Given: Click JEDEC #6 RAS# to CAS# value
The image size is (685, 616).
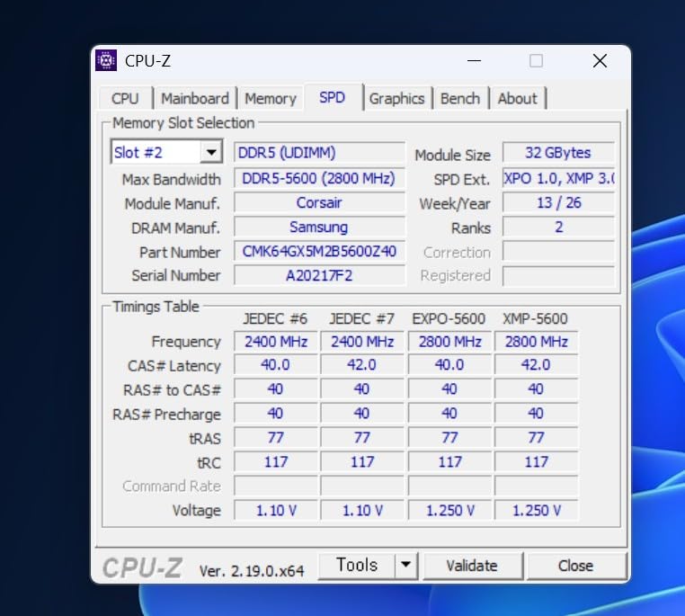Looking at the screenshot, I should coord(276,388).
